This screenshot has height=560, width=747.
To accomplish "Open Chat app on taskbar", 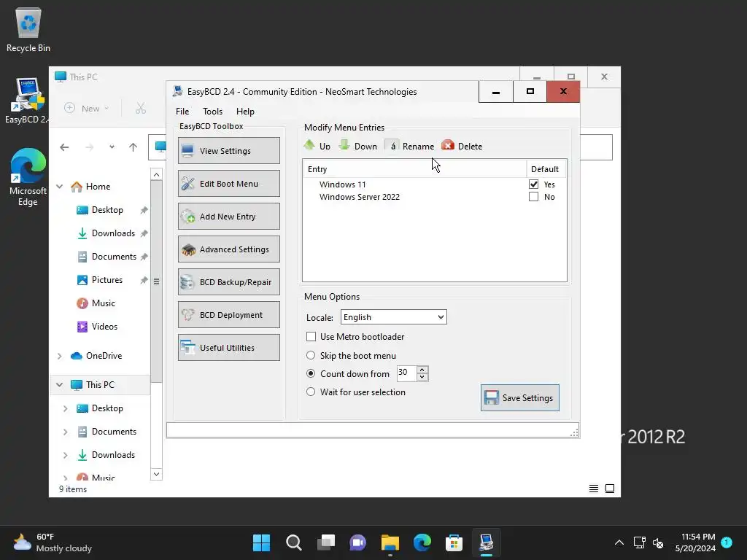I will 357,542.
